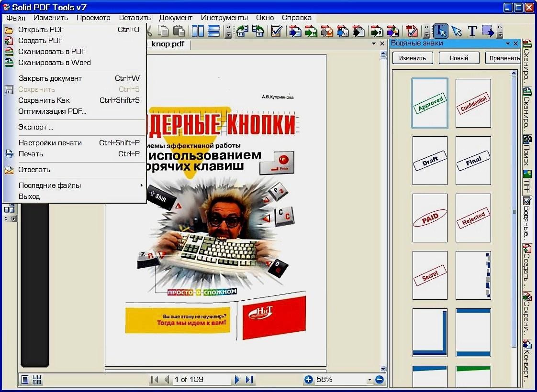This screenshot has height=392, width=537.
Task: Choose Создать PDF menu entry
Action: coord(75,40)
